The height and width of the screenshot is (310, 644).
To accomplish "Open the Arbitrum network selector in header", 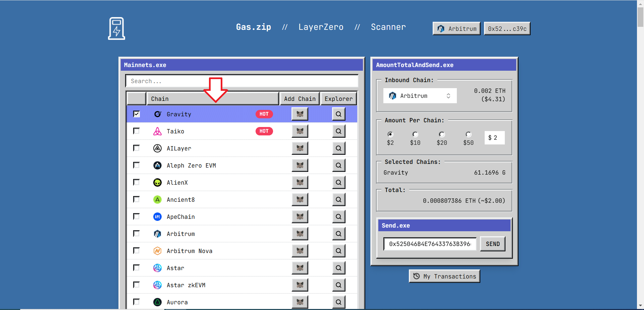I will (457, 29).
